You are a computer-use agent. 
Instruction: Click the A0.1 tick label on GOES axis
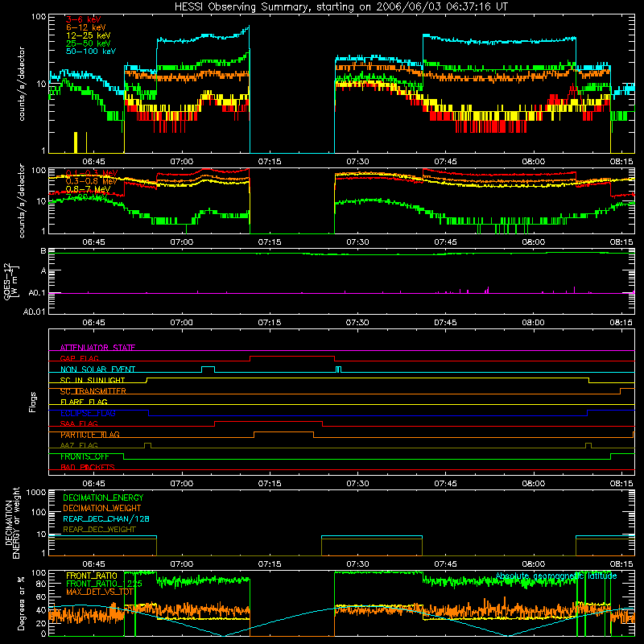tap(37, 293)
